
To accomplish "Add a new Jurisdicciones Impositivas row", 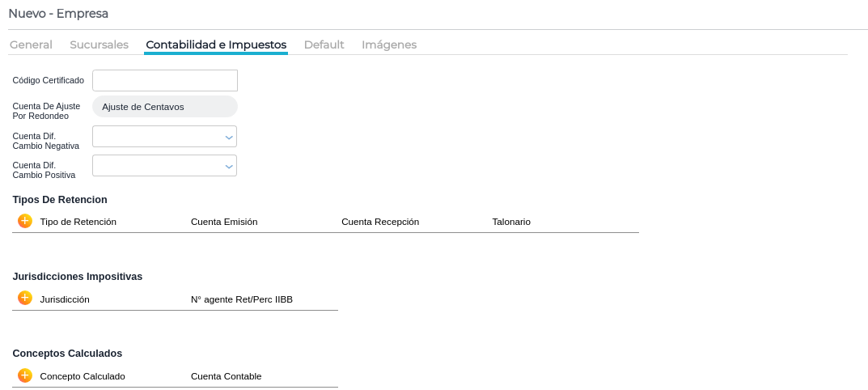I will [25, 299].
